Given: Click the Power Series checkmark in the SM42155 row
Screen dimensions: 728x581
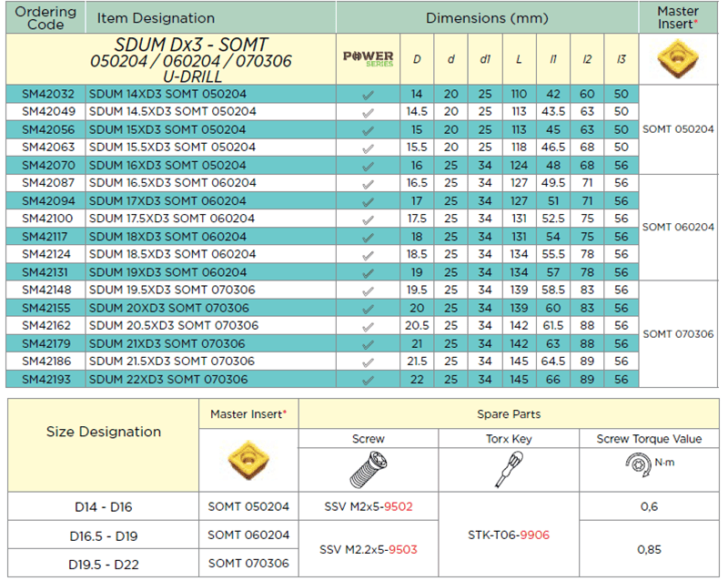Looking at the screenshot, I should 368,309.
